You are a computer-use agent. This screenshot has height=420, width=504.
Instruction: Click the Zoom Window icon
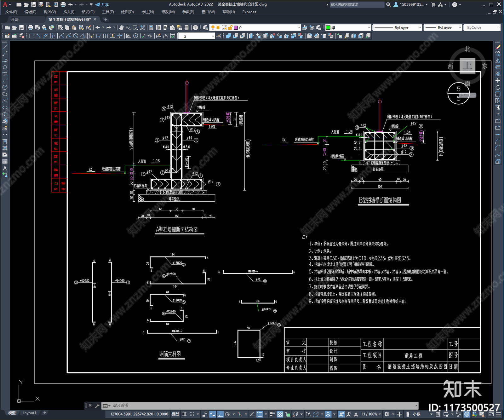coord(135,28)
